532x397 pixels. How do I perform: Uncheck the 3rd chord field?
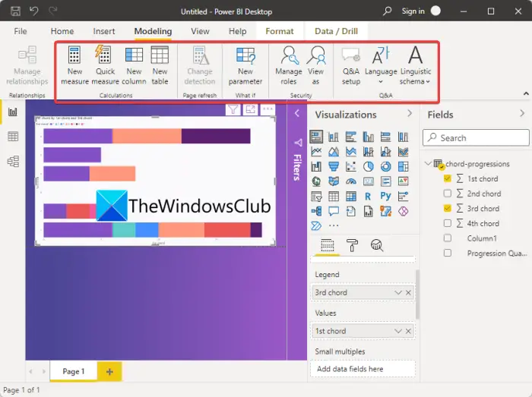pyautogui.click(x=448, y=208)
